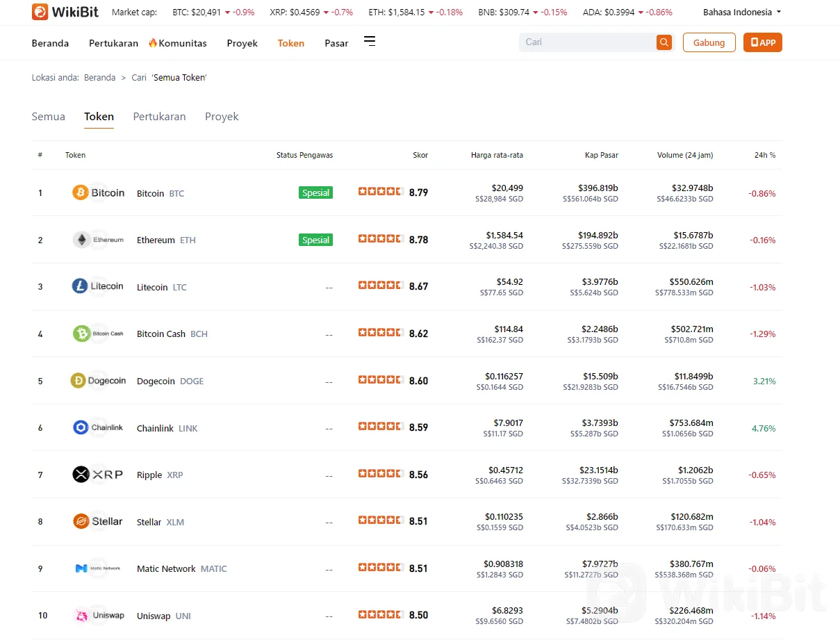The image size is (840, 640).
Task: Click the star rating for Stellar 8.51
Action: (381, 520)
